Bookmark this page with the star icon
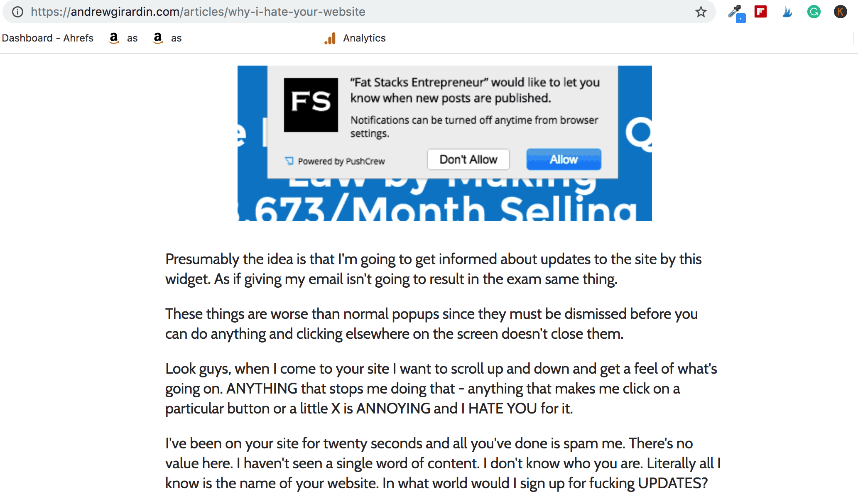The height and width of the screenshot is (504, 858). coord(701,12)
